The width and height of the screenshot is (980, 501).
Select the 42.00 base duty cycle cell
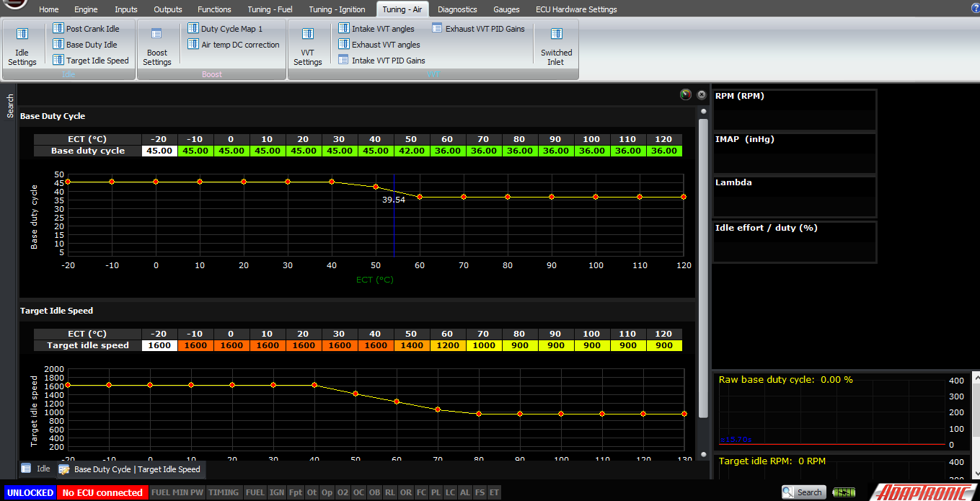coord(412,151)
